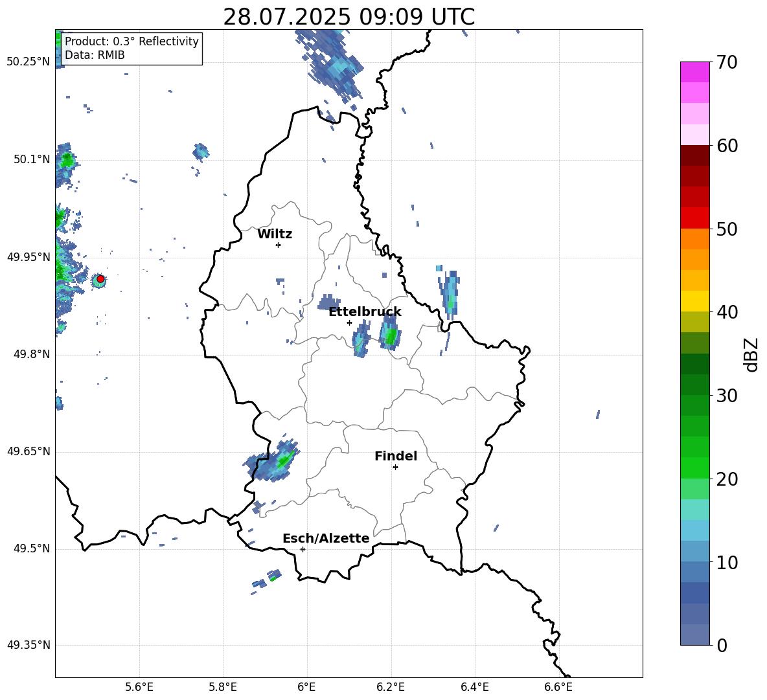Screen dimensions: 767x700
Task: Click the Product: 0.3° Reflectivity text
Action: click(132, 41)
